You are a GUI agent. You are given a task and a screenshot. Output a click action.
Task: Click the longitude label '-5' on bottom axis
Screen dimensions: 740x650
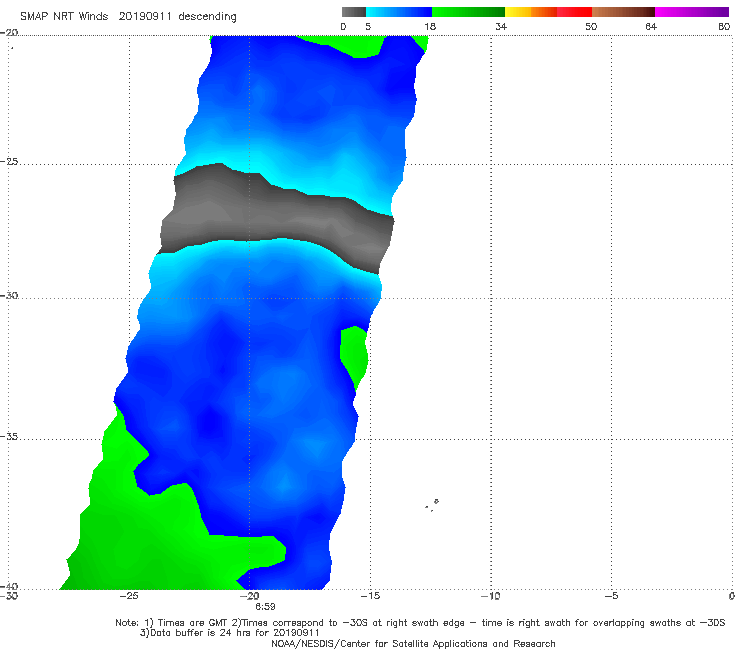[x=611, y=596]
